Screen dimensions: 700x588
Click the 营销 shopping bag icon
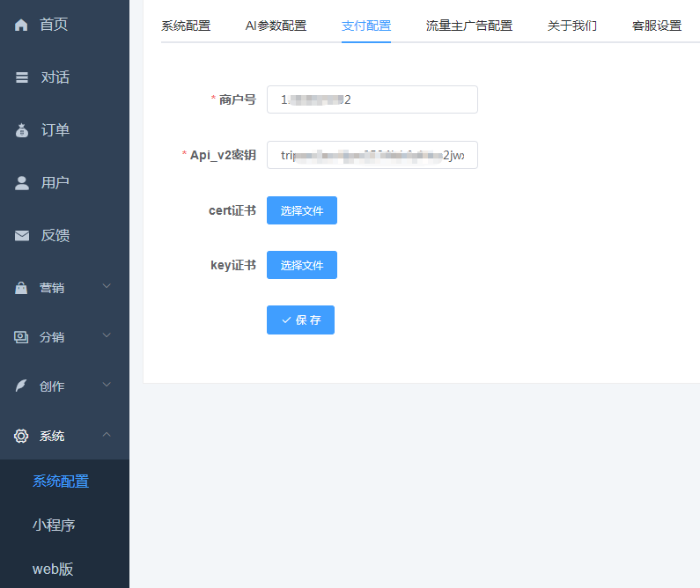21,288
